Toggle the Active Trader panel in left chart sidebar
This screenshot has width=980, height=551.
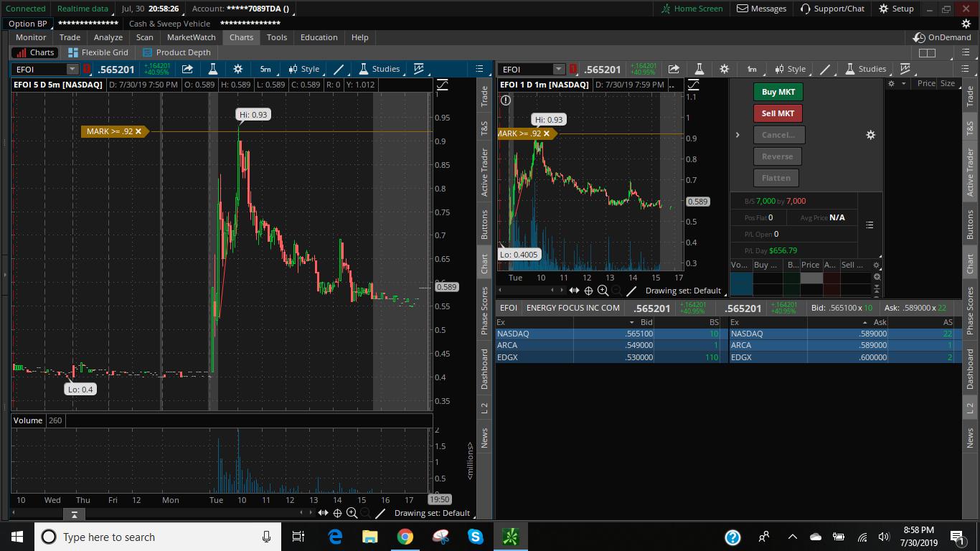click(x=484, y=172)
